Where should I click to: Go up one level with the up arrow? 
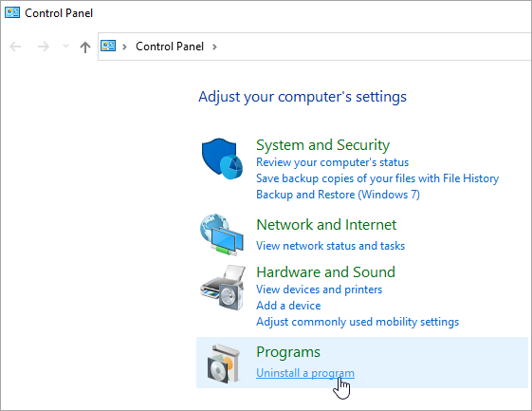tap(85, 47)
